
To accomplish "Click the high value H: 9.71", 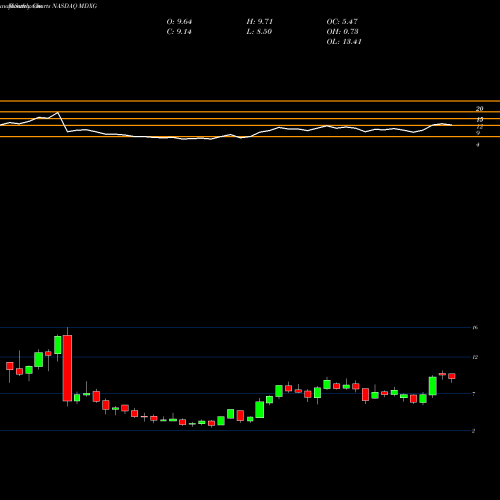I will point(260,22).
